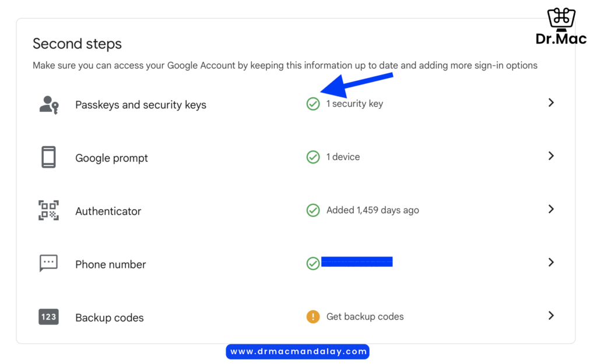This screenshot has width=597, height=364.
Task: Select the Authenticator option label
Action: point(108,211)
